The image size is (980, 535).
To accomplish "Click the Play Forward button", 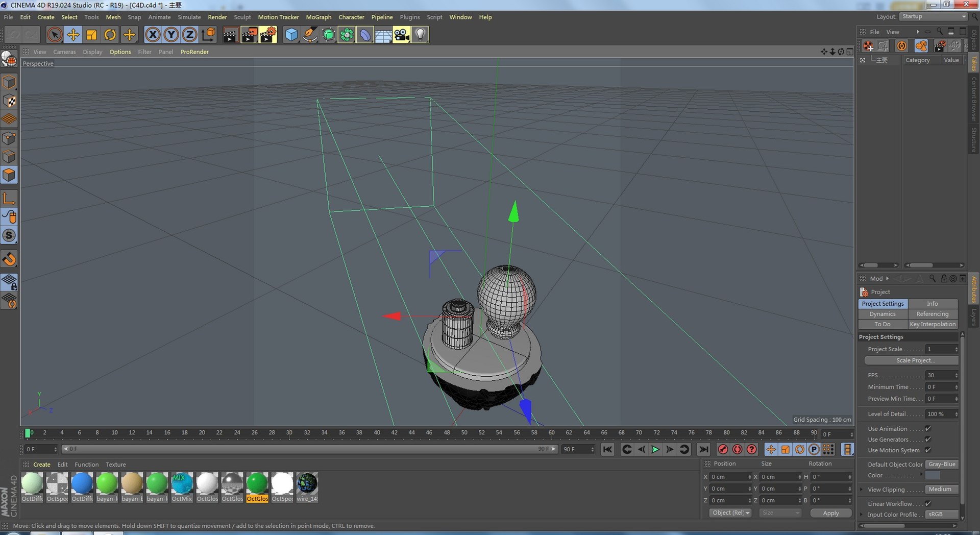I will tap(655, 449).
